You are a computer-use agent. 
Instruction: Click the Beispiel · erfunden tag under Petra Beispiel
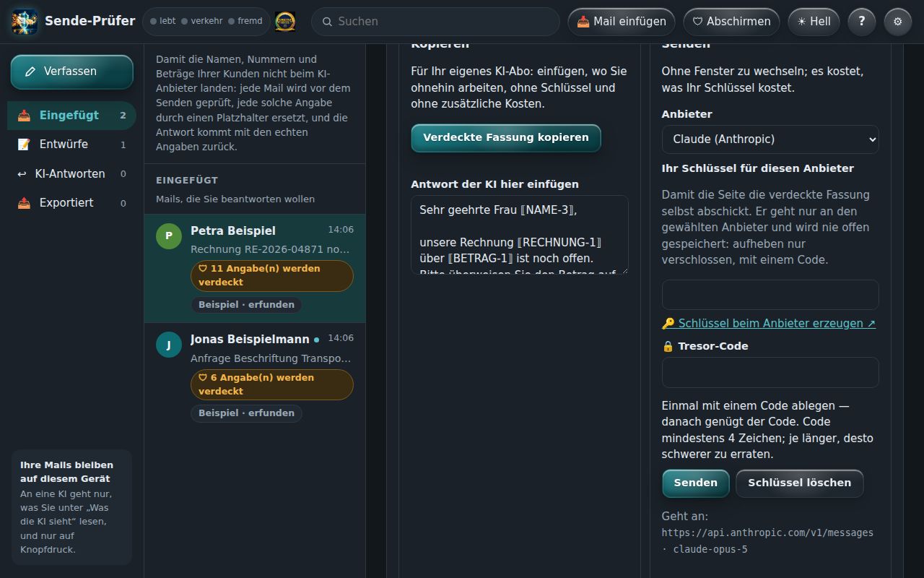(246, 305)
